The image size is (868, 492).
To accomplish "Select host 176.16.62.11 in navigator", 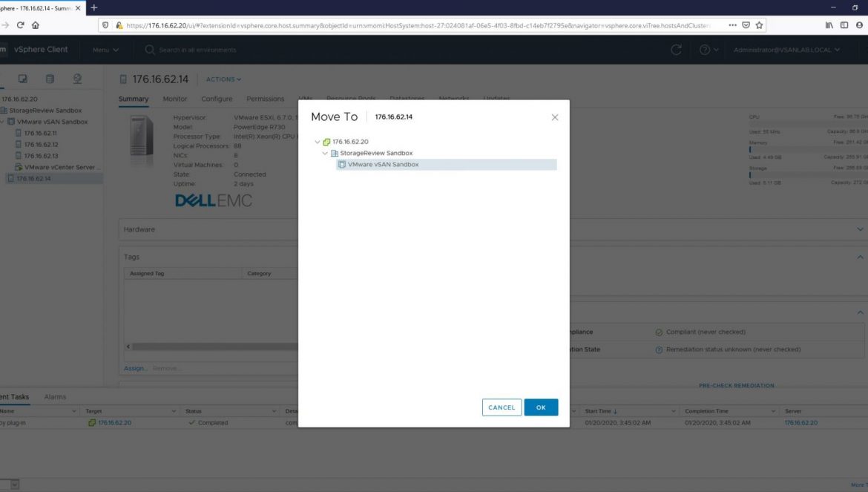I will pyautogui.click(x=40, y=133).
